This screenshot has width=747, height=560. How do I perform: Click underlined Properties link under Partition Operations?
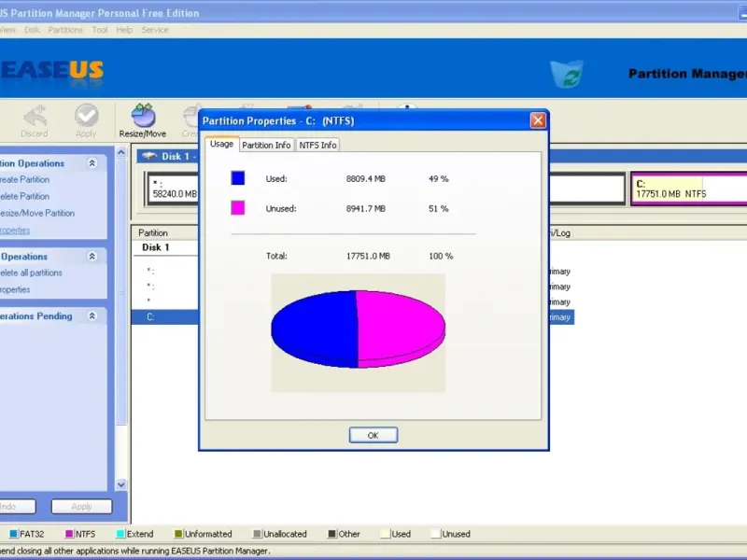(x=15, y=230)
